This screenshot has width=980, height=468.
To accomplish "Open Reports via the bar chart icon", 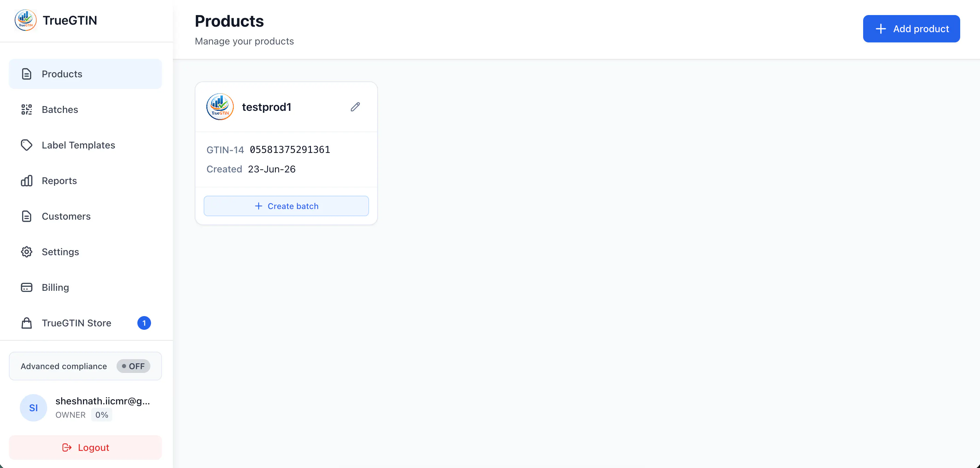I will coord(27,181).
